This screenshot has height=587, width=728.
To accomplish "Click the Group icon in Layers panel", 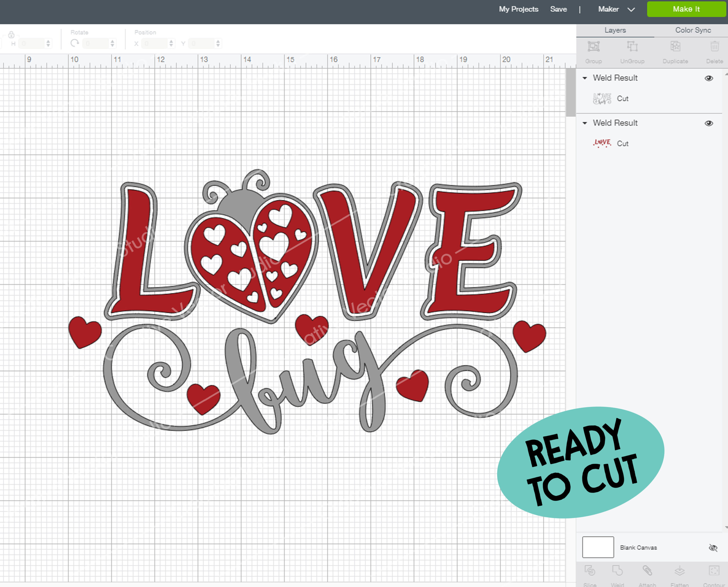I will click(593, 46).
